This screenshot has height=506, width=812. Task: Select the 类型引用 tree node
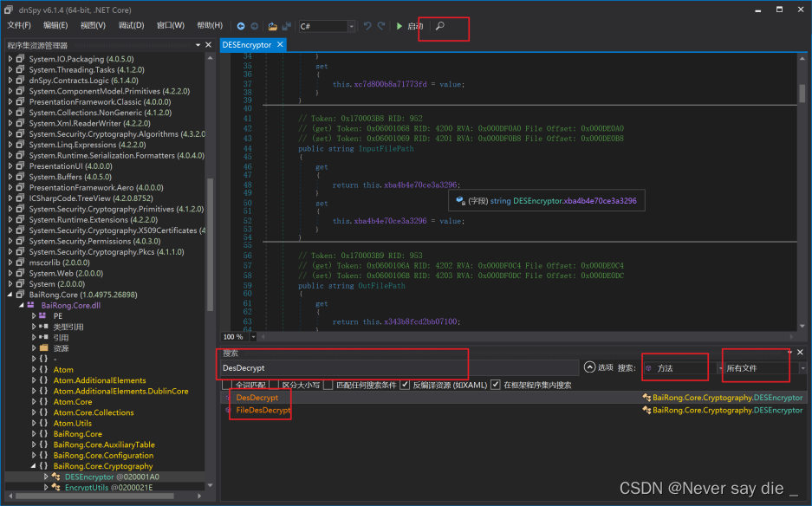click(68, 327)
